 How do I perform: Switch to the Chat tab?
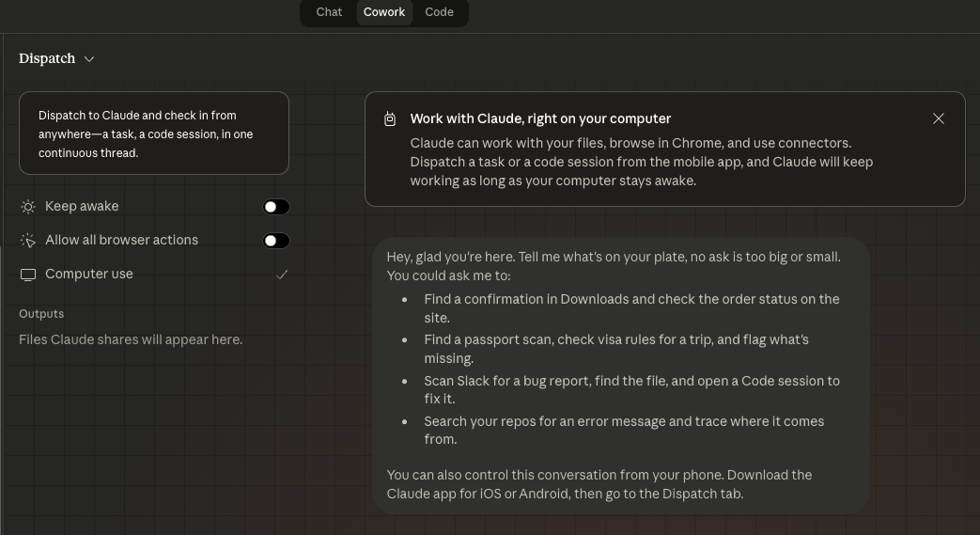click(329, 12)
